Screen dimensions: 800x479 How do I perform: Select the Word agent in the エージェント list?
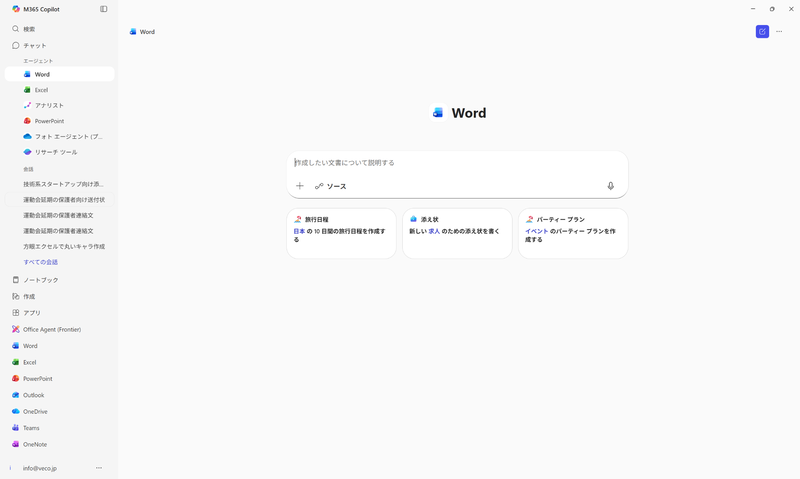[59, 74]
